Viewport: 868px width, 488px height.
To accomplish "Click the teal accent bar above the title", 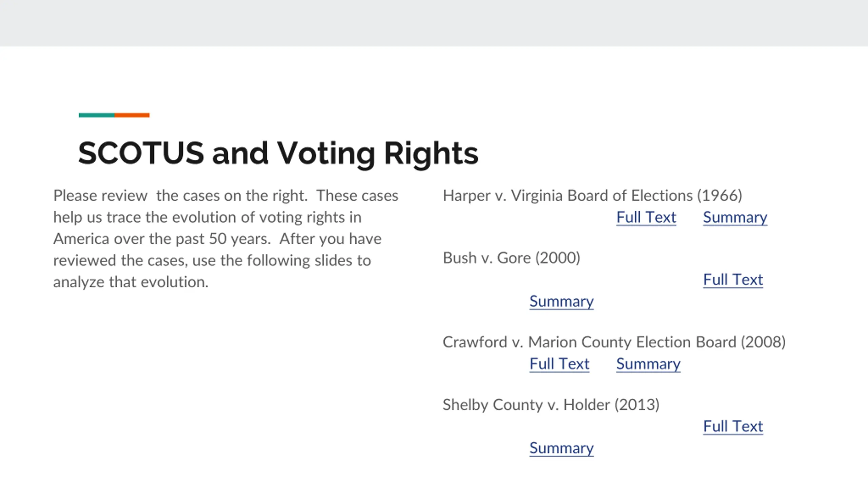I will click(x=97, y=115).
